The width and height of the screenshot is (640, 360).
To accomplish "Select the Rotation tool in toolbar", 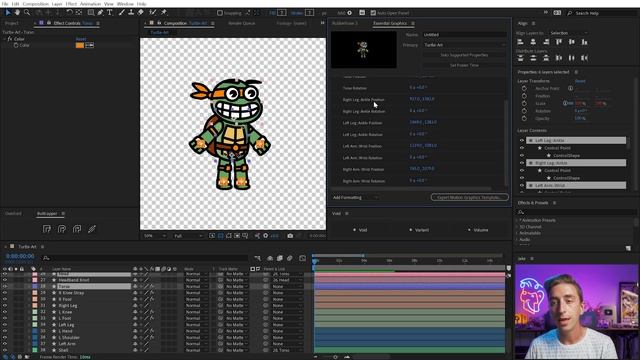I will [69, 13].
